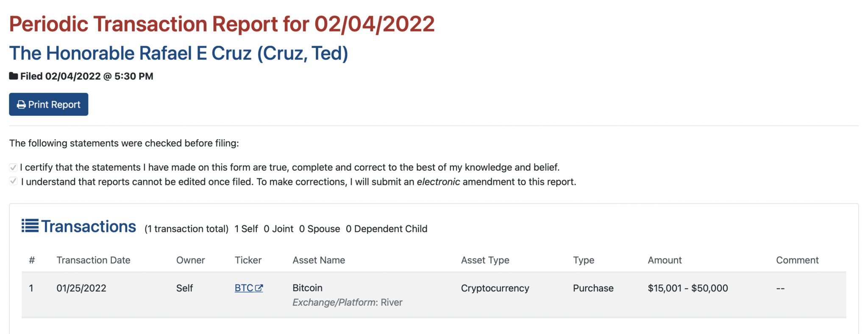
Task: Toggle the certify statements checkbox
Action: coord(14,167)
